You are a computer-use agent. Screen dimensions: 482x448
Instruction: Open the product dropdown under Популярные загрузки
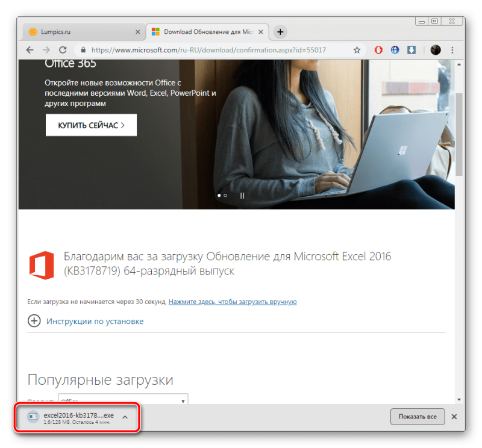coord(123,399)
